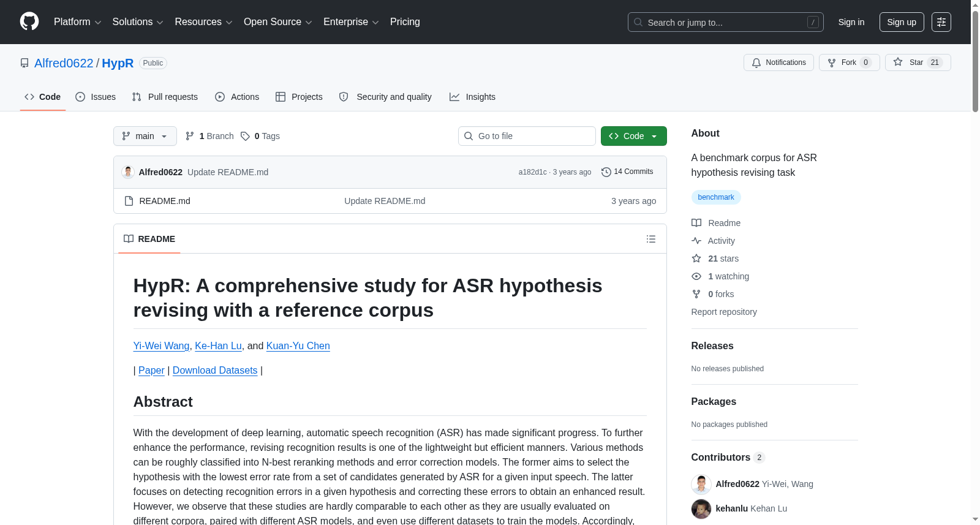Click the Notifications button

point(778,62)
